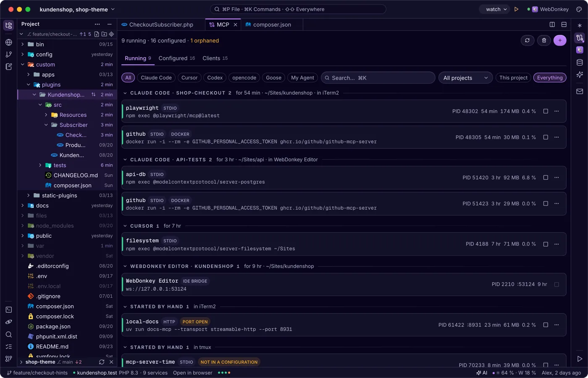Run the watch task with play icon
The height and width of the screenshot is (378, 588).
(x=516, y=9)
